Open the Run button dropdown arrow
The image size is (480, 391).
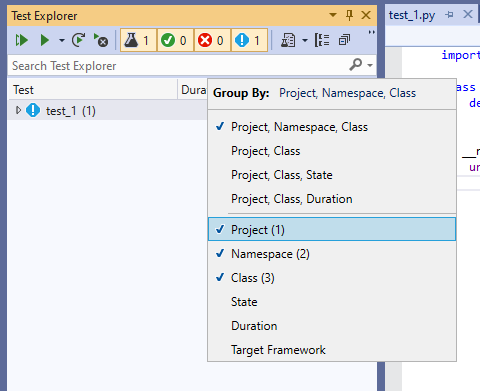[62, 41]
